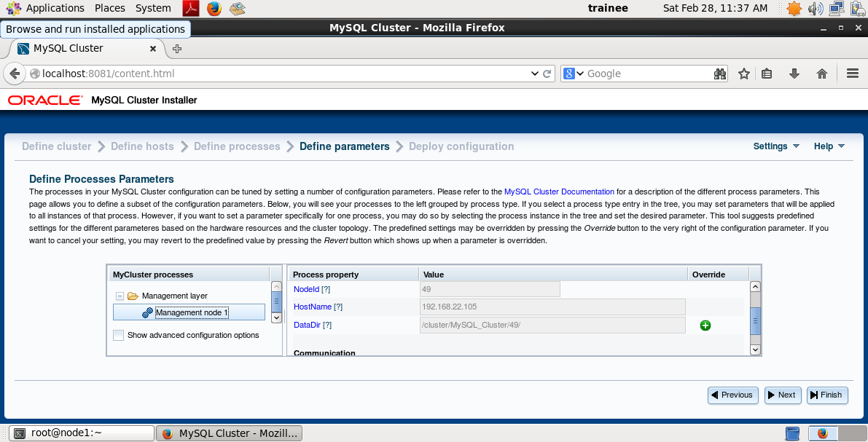Go to the Define processes step
Viewport: 868px width, 442px height.
(x=237, y=146)
